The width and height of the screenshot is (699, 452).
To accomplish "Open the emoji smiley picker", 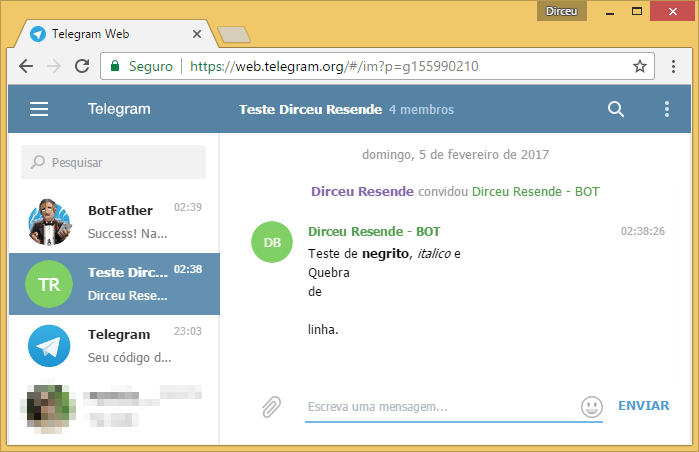I will click(x=592, y=407).
